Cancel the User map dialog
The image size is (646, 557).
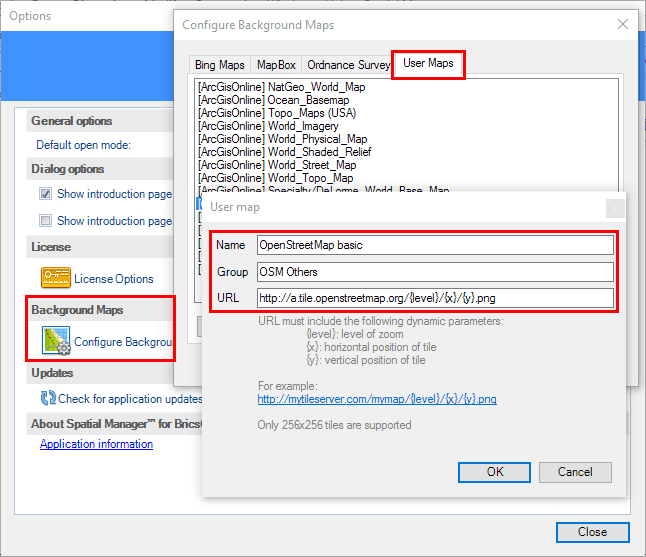(575, 472)
